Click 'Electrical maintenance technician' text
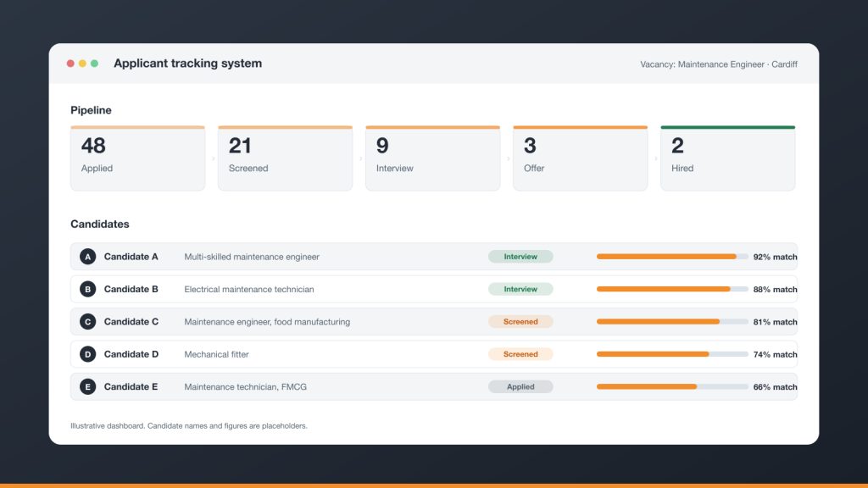This screenshot has width=868, height=488. coord(249,289)
